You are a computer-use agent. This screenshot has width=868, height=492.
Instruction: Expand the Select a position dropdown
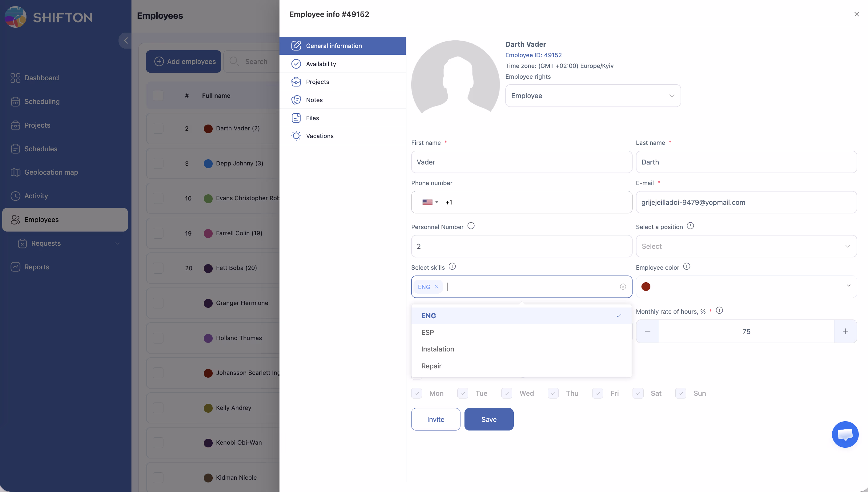tap(746, 246)
